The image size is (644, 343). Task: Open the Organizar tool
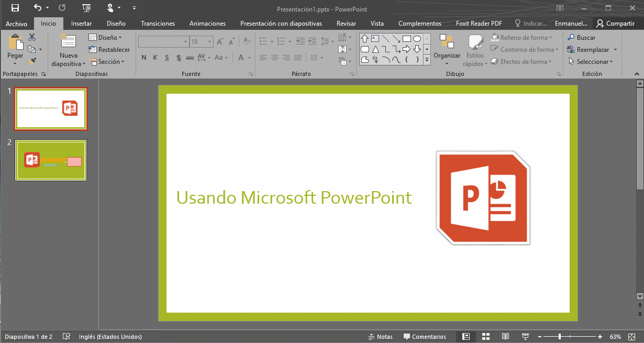pos(447,50)
